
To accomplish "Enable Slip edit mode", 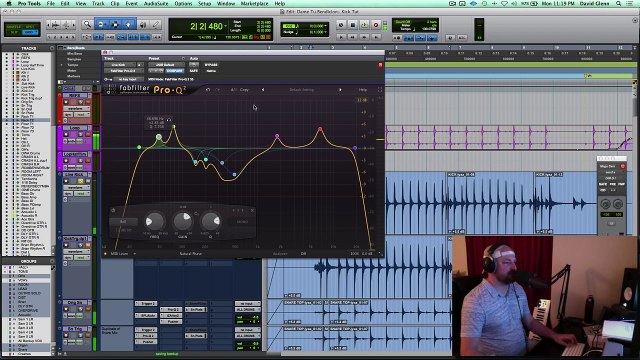I will (15, 32).
